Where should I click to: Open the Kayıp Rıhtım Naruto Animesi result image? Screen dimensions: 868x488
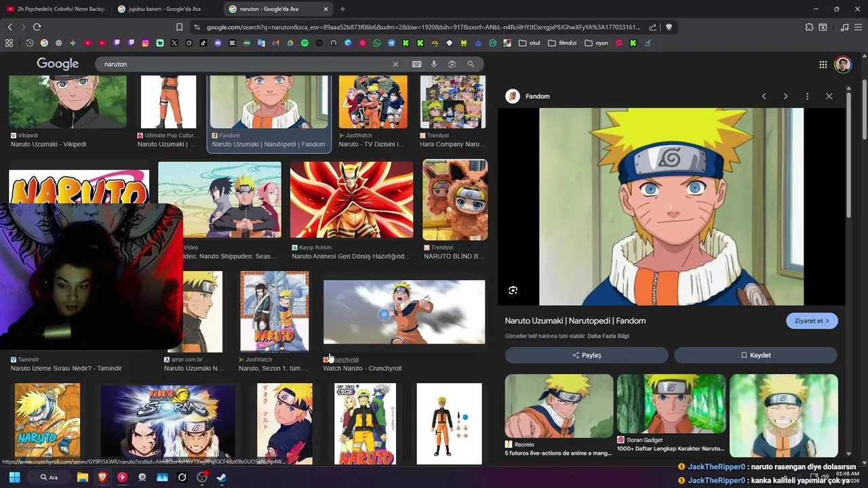(x=351, y=199)
